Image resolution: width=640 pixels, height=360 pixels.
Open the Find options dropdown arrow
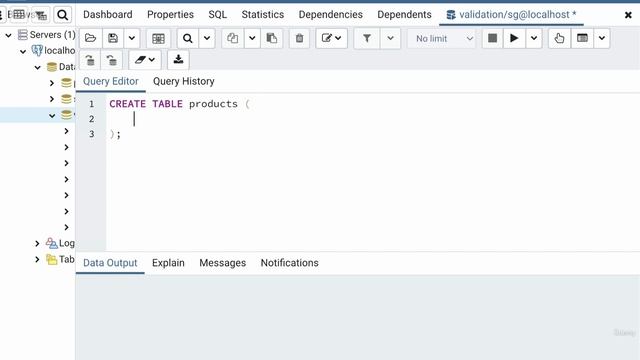207,38
